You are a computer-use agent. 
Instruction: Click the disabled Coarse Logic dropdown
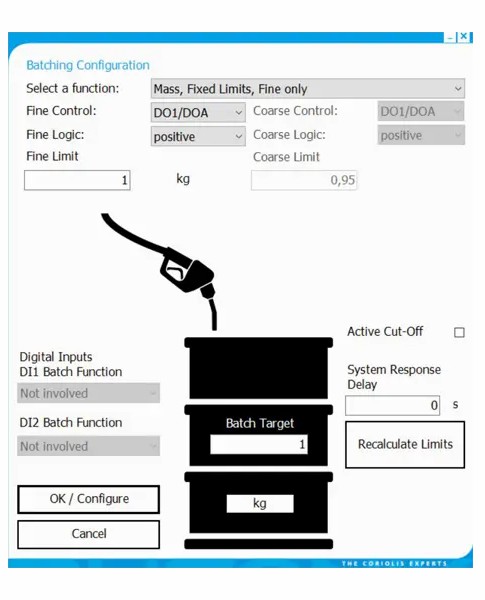[x=421, y=135]
